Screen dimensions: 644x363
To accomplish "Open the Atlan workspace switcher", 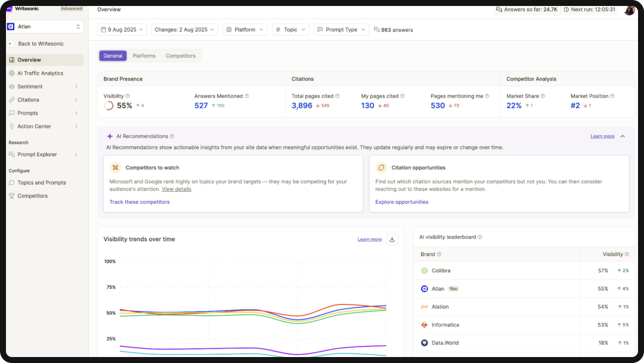I will pyautogui.click(x=45, y=26).
